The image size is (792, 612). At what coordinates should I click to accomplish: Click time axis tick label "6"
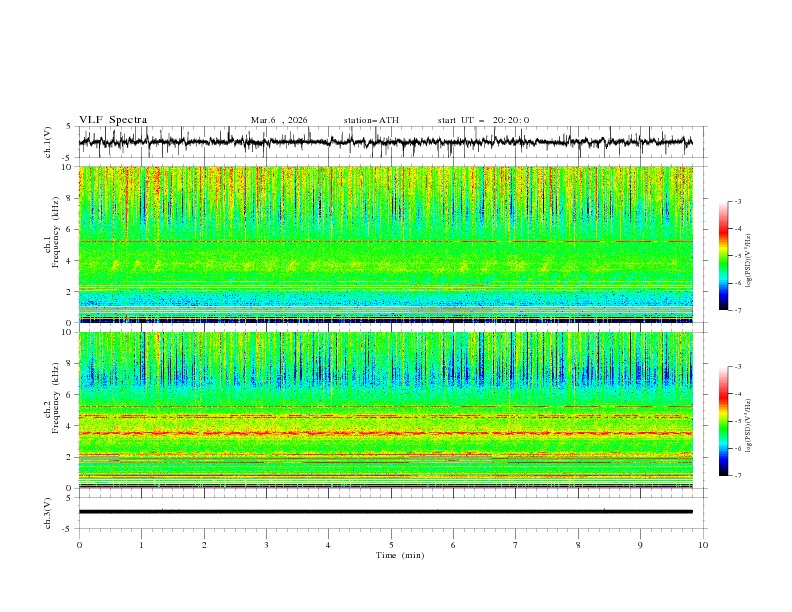pos(454,545)
